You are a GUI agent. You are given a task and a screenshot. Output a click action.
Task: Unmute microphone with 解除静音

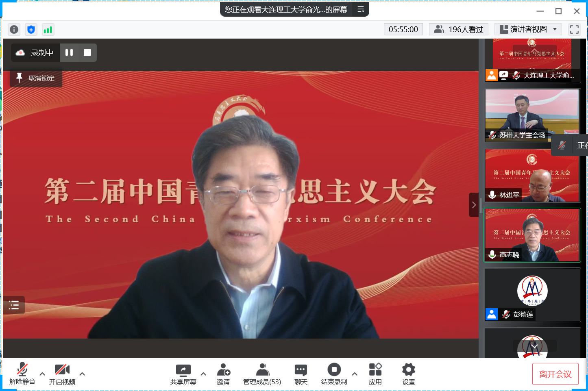coord(22,374)
